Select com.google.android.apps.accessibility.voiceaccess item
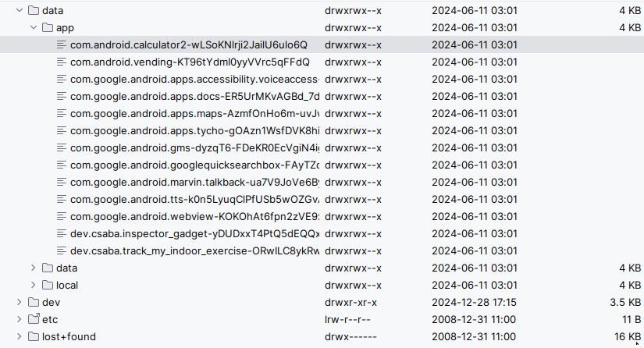Viewport: 644px width, 348px height. click(194, 80)
